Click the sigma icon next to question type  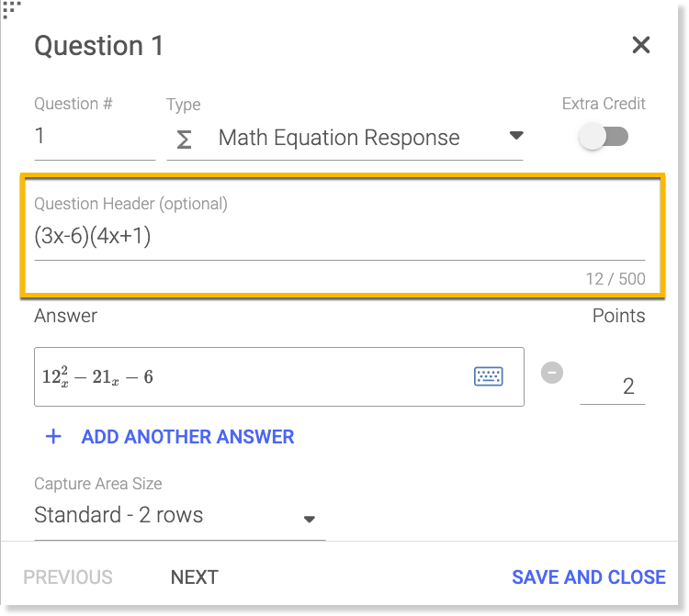[x=184, y=140]
